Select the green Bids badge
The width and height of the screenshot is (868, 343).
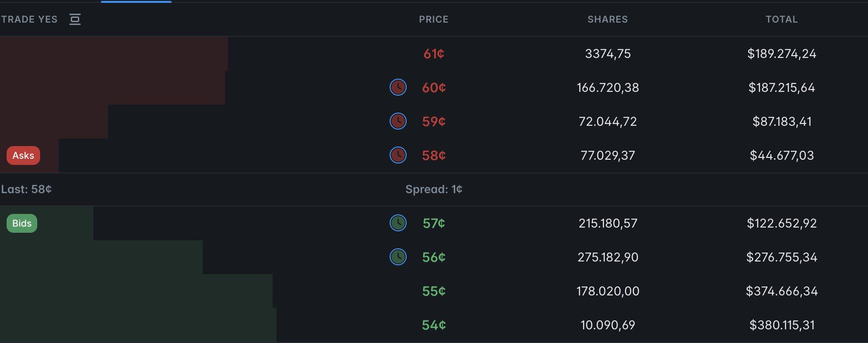point(22,223)
